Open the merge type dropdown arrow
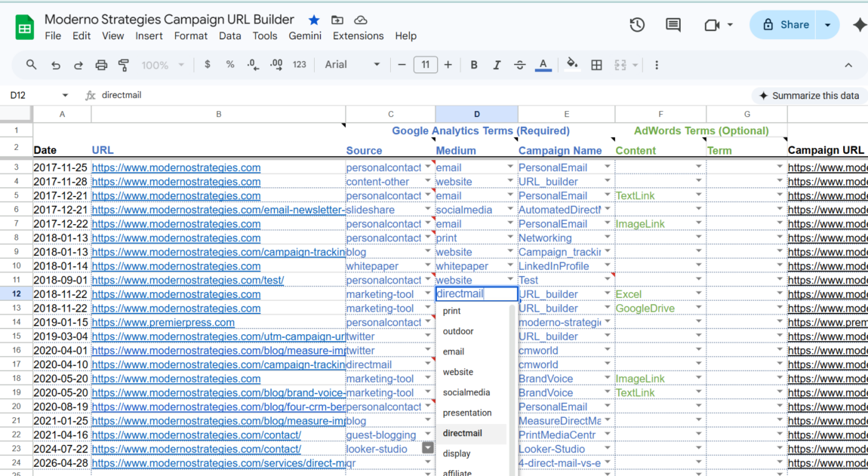Viewport: 868px width, 476px height. 635,65
